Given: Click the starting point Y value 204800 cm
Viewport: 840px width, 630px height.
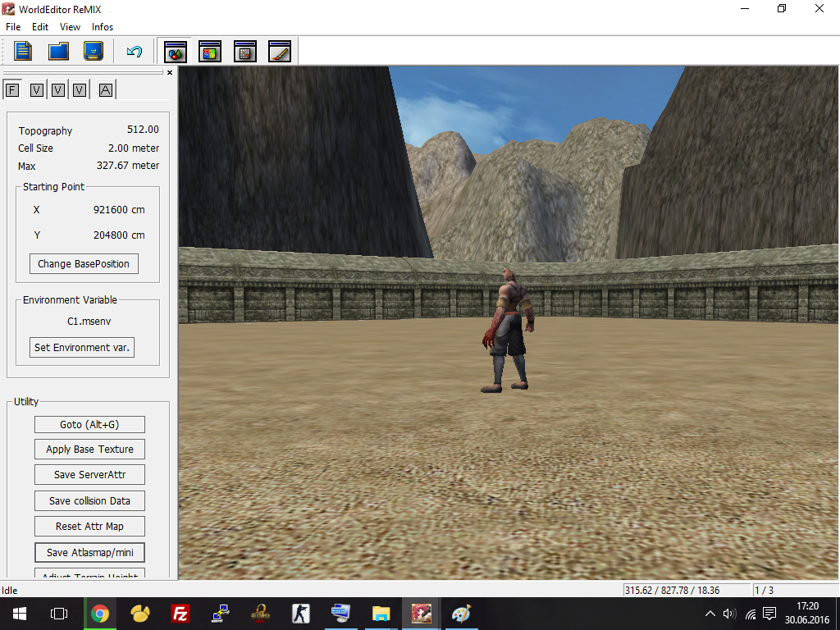Looking at the screenshot, I should coord(119,235).
